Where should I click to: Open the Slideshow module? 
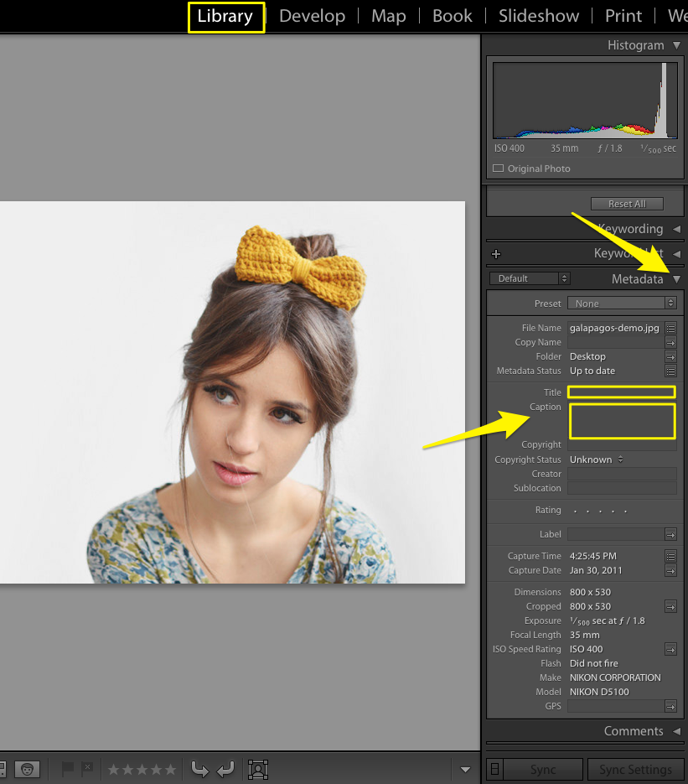point(538,16)
